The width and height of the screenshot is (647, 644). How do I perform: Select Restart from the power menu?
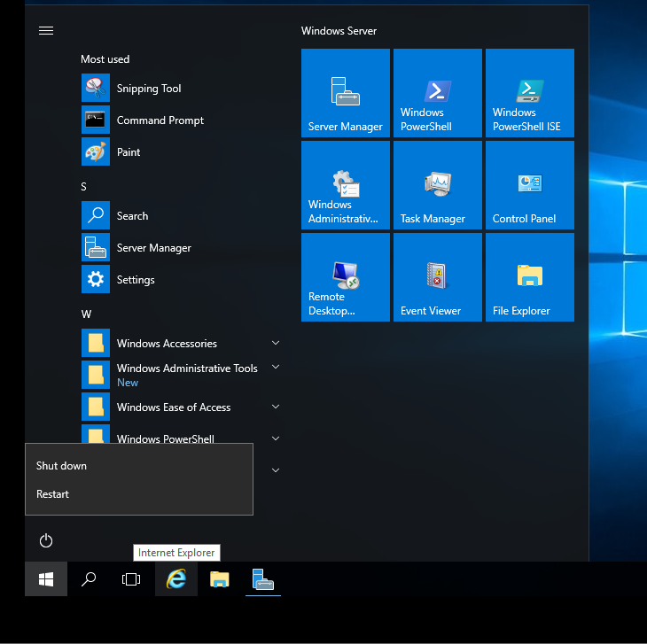pyautogui.click(x=139, y=494)
